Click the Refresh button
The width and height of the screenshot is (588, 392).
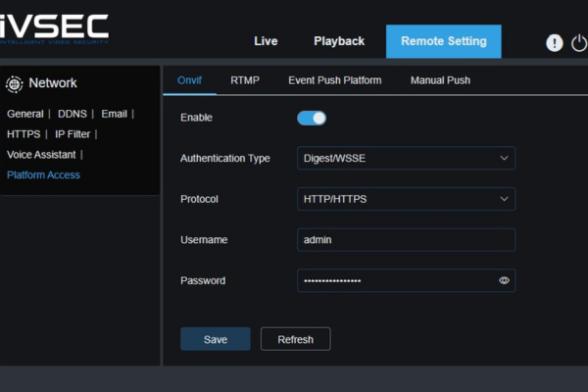(296, 339)
